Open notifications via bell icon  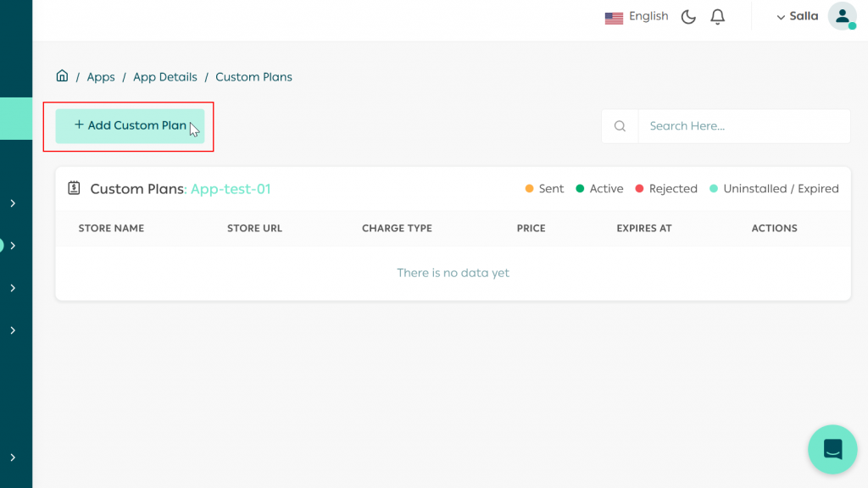[x=716, y=16]
